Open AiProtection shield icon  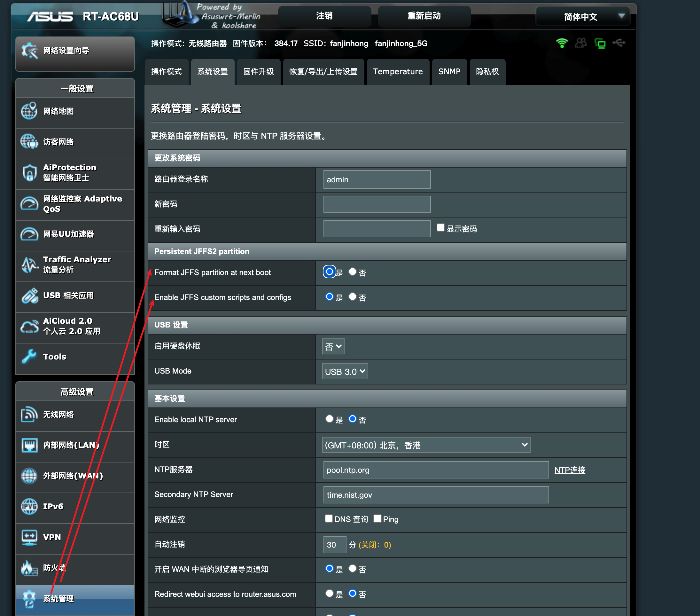[x=29, y=172]
